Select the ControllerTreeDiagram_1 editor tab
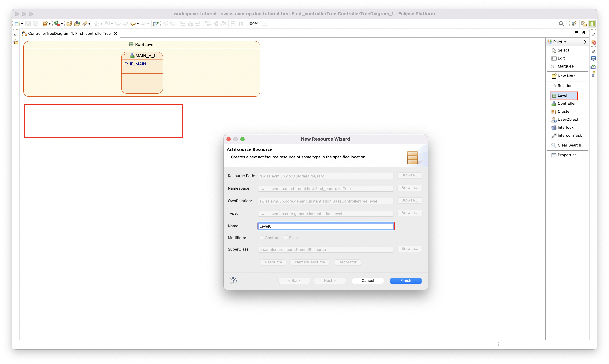The height and width of the screenshot is (364, 609). click(69, 33)
